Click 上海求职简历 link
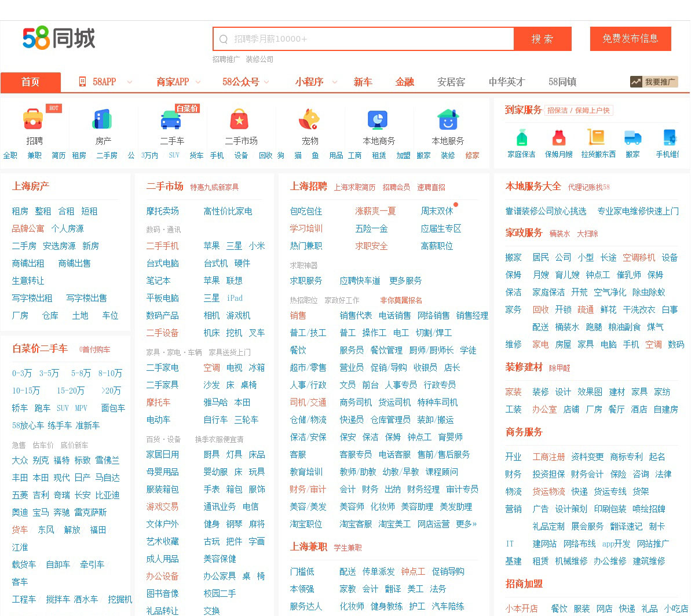The width and height of the screenshot is (695, 616). coord(354,187)
